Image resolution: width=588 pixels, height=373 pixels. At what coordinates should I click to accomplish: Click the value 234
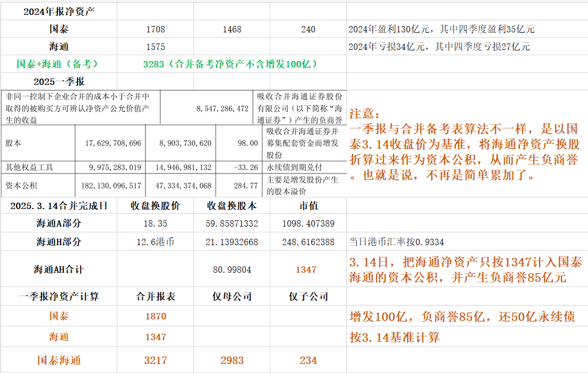(308, 360)
